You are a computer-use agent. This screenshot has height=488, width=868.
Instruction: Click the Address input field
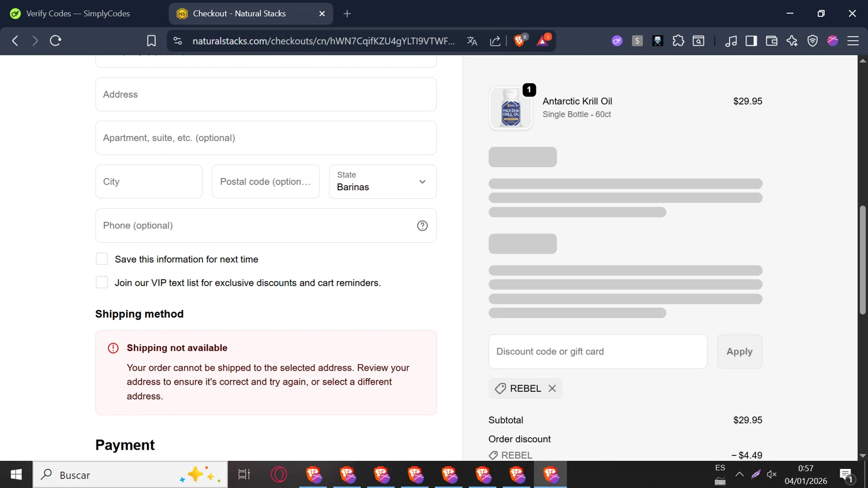click(x=266, y=94)
